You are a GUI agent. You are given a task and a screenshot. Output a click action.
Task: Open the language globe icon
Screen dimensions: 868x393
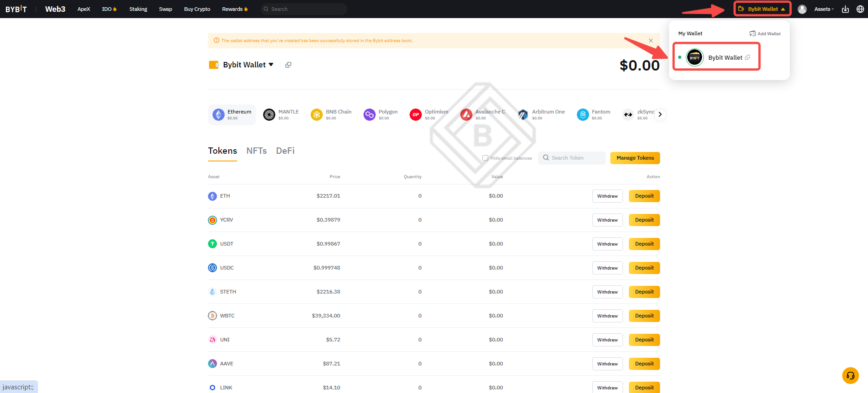click(860, 9)
